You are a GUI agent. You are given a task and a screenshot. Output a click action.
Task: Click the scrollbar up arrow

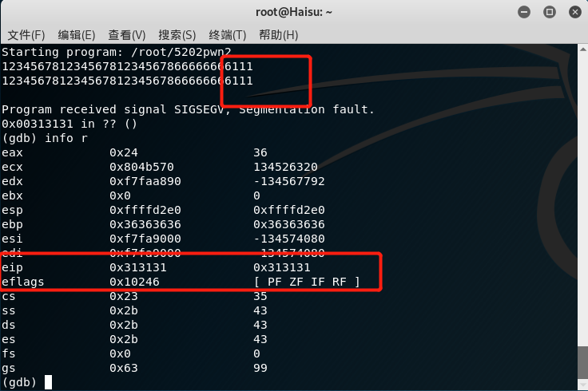pyautogui.click(x=582, y=49)
